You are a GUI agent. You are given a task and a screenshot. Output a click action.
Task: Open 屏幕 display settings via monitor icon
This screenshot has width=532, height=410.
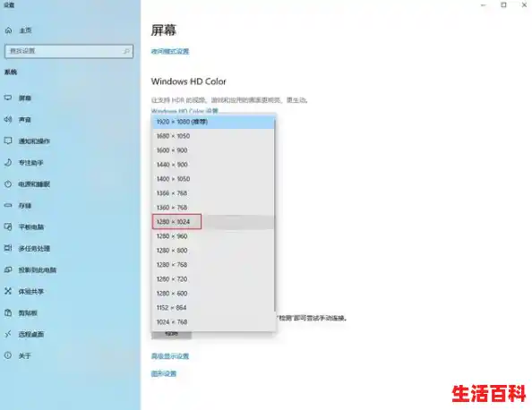pyautogui.click(x=8, y=98)
